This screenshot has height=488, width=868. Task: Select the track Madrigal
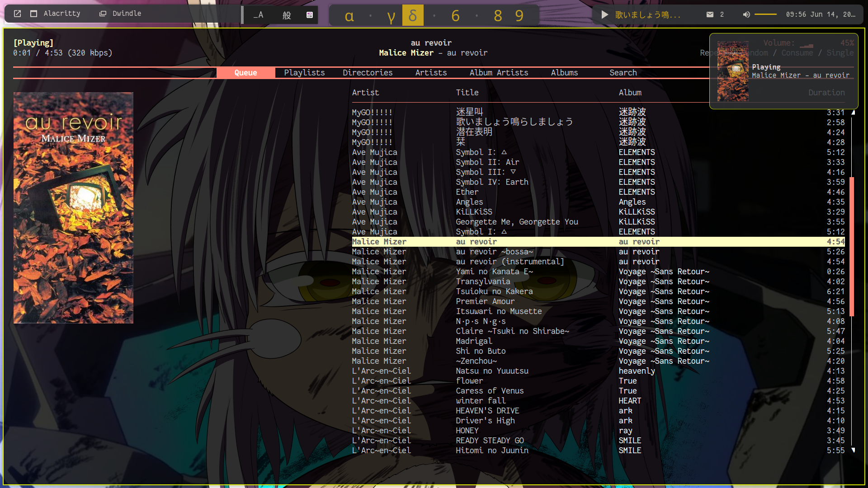[x=598, y=341]
